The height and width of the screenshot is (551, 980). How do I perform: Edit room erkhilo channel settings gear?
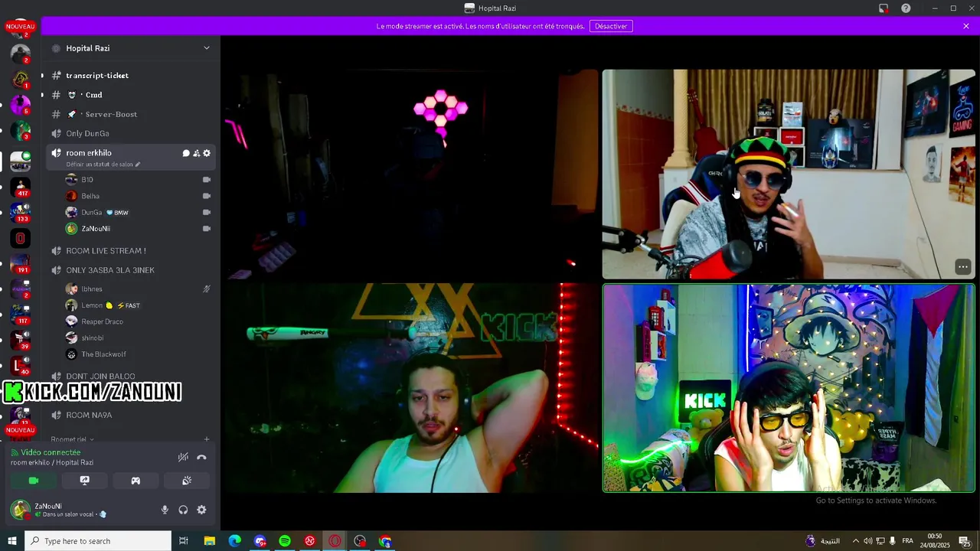point(207,153)
